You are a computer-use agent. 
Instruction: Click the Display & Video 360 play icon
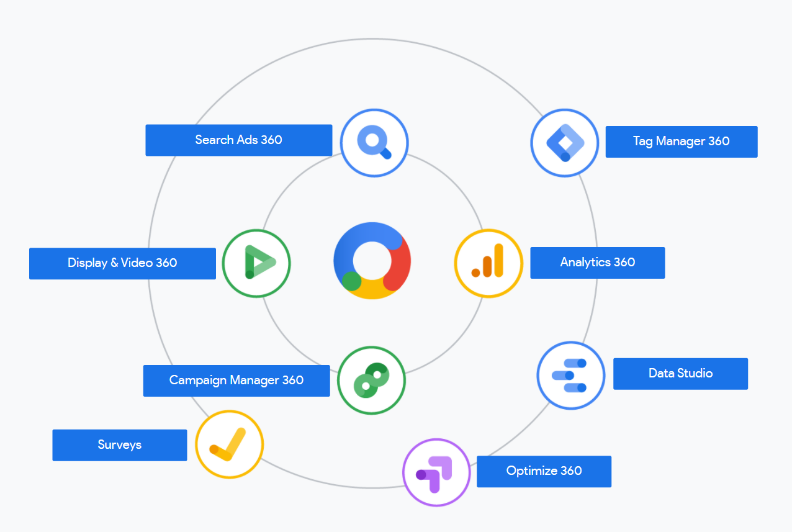pos(256,263)
